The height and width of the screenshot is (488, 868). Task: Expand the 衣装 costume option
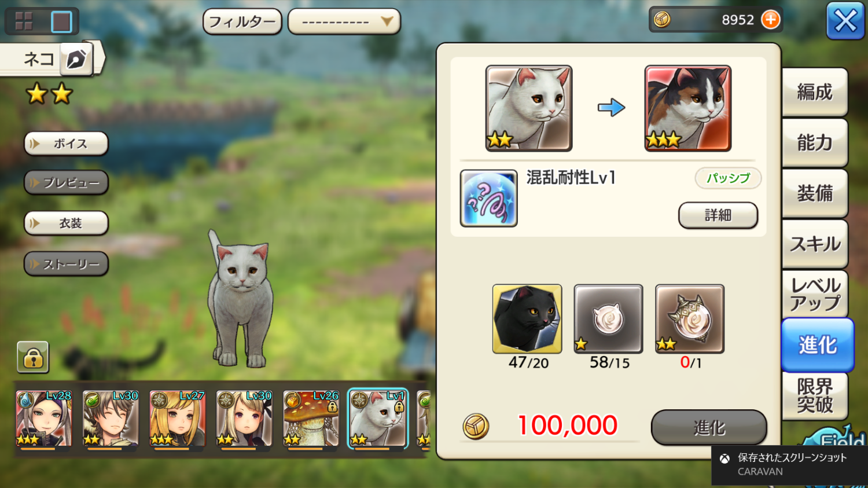coord(66,223)
